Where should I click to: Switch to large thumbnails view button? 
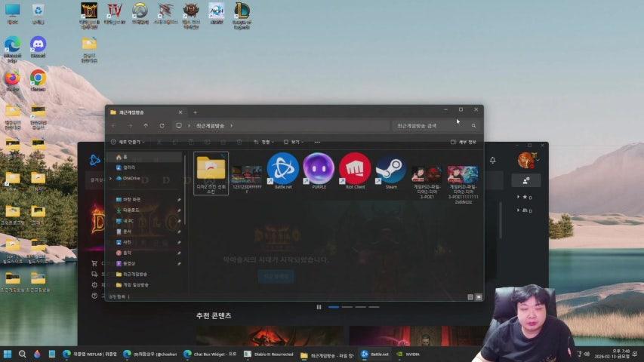click(479, 297)
